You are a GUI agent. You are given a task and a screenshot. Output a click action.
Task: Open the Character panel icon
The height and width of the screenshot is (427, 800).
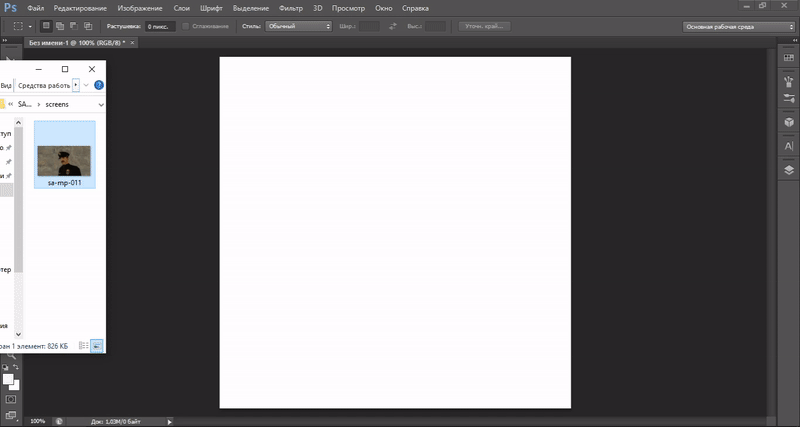tap(788, 146)
